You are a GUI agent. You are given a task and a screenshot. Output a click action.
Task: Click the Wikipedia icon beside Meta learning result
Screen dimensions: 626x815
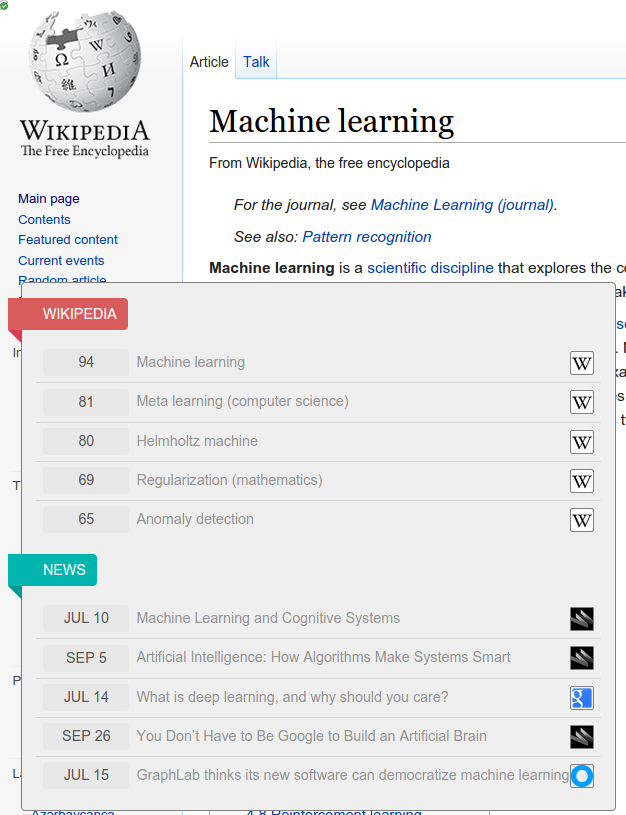point(581,402)
